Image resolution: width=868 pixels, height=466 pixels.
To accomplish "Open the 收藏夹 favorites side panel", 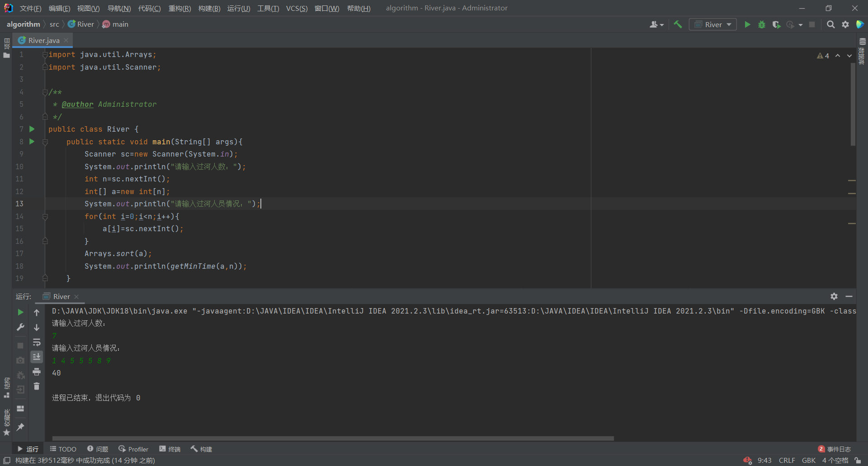I will (x=7, y=423).
